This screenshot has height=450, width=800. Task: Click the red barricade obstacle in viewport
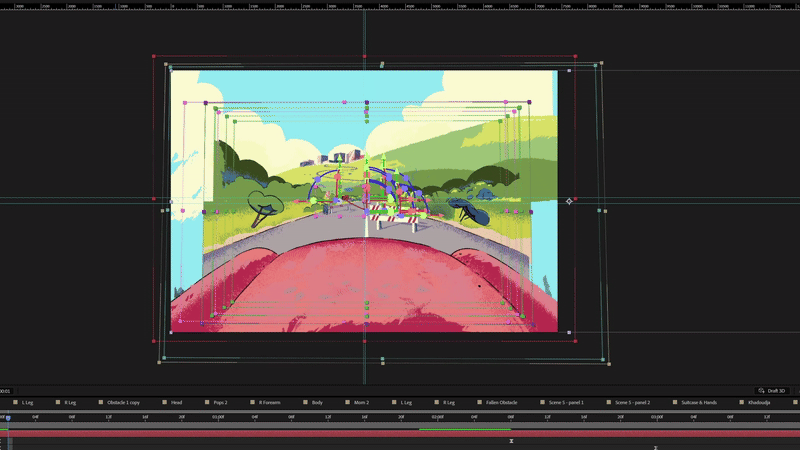[394, 216]
